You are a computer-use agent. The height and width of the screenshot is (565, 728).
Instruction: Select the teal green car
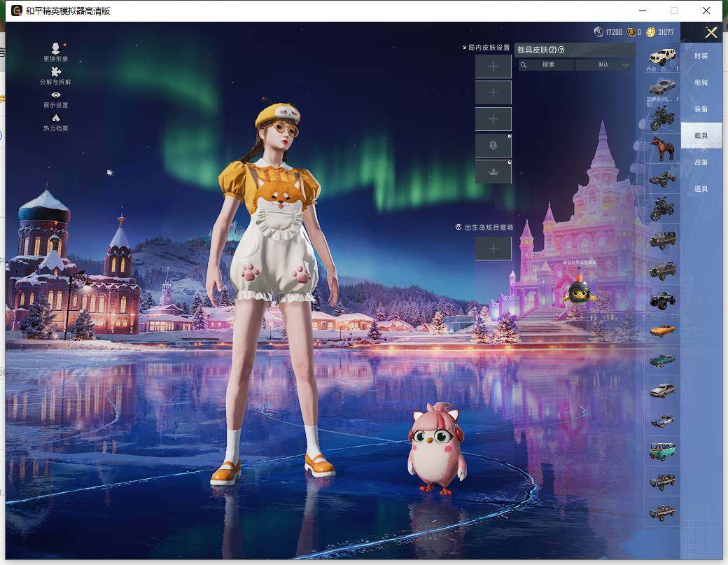(x=662, y=361)
